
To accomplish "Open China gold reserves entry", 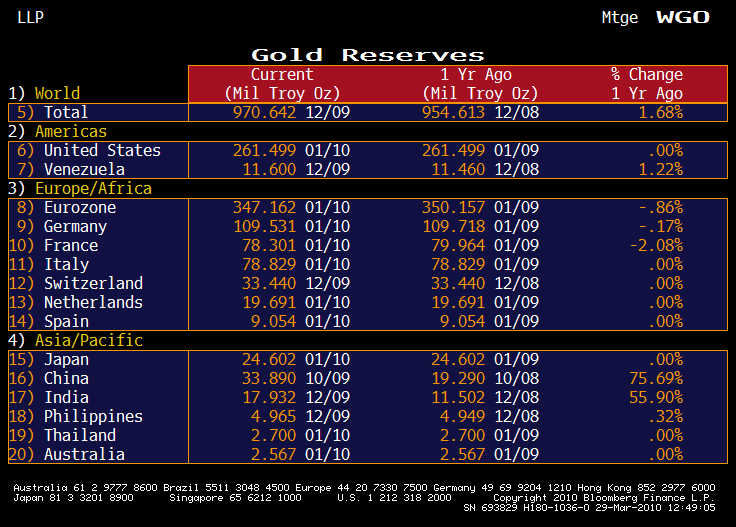I will [x=66, y=378].
